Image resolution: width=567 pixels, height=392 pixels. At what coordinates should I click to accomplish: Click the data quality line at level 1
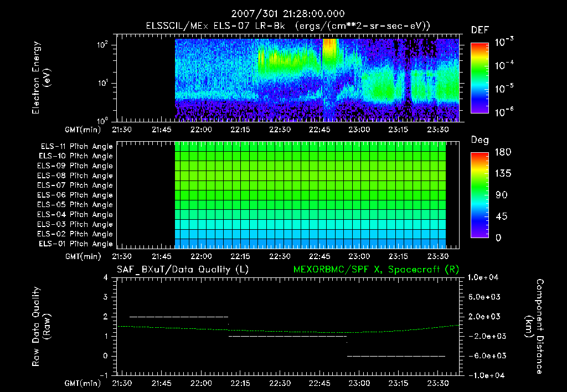click(287, 336)
